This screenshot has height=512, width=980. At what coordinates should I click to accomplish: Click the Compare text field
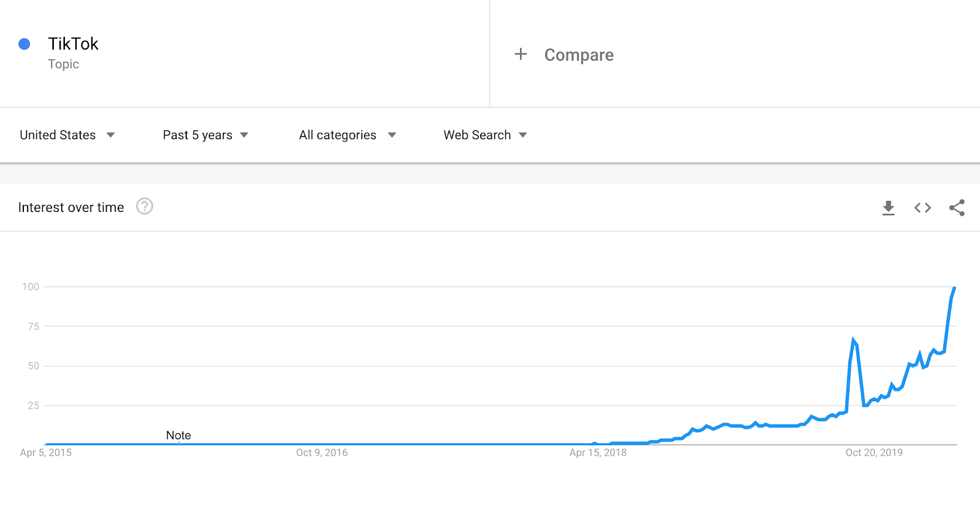579,55
